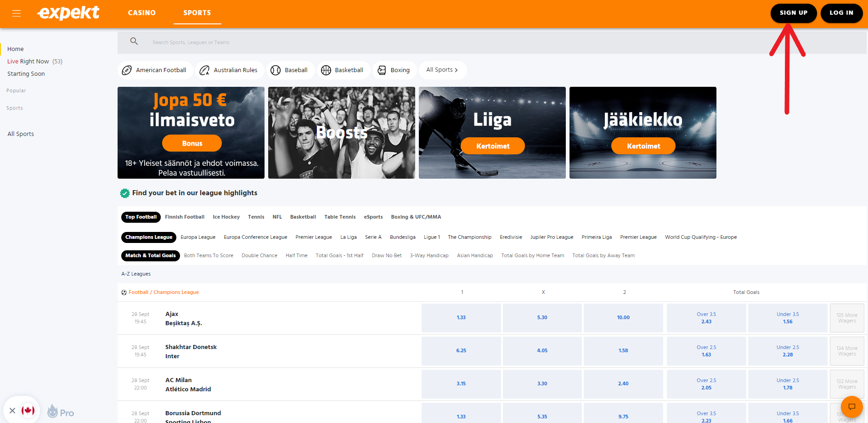The height and width of the screenshot is (423, 868).
Task: Select the Half Time market
Action: coord(297,256)
